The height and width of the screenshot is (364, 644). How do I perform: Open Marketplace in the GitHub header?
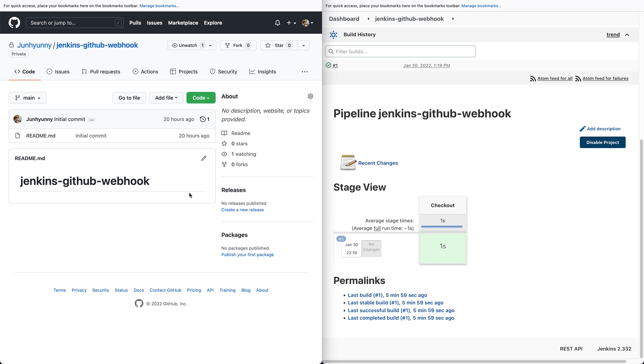183,23
